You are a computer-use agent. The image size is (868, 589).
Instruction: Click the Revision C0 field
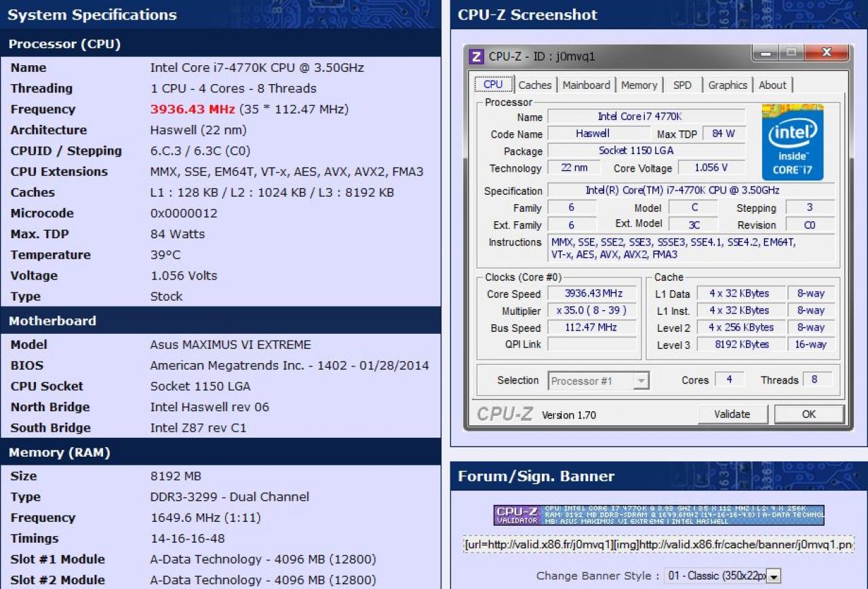pos(810,225)
